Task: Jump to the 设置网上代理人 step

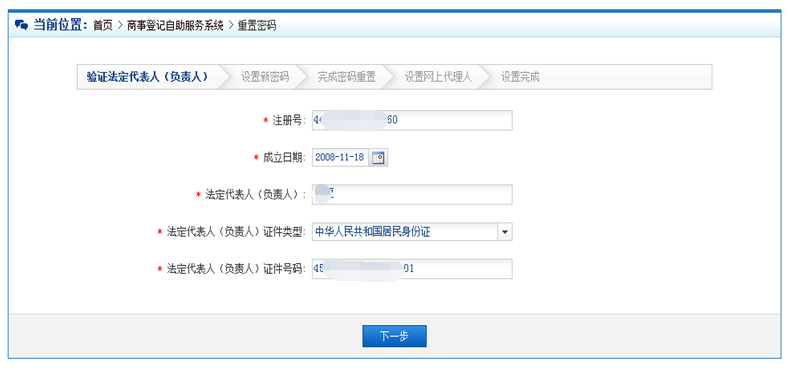Action: [438, 77]
